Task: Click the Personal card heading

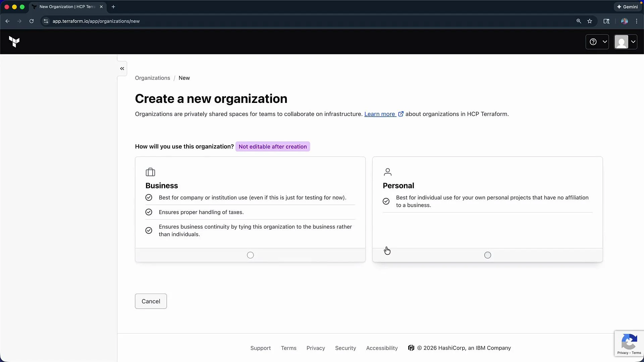Action: click(x=398, y=186)
